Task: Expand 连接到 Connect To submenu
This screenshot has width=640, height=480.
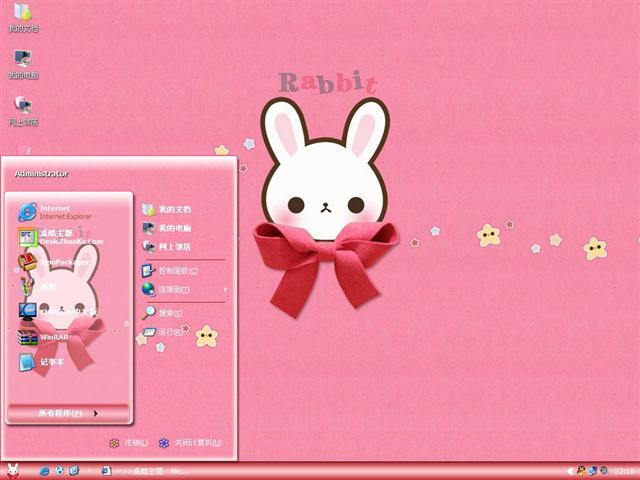Action: pos(184,289)
